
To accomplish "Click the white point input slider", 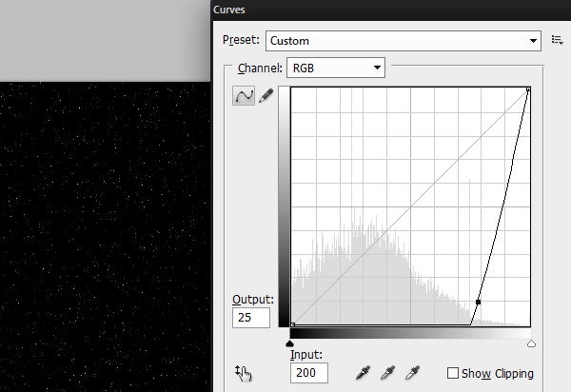I will pyautogui.click(x=531, y=343).
